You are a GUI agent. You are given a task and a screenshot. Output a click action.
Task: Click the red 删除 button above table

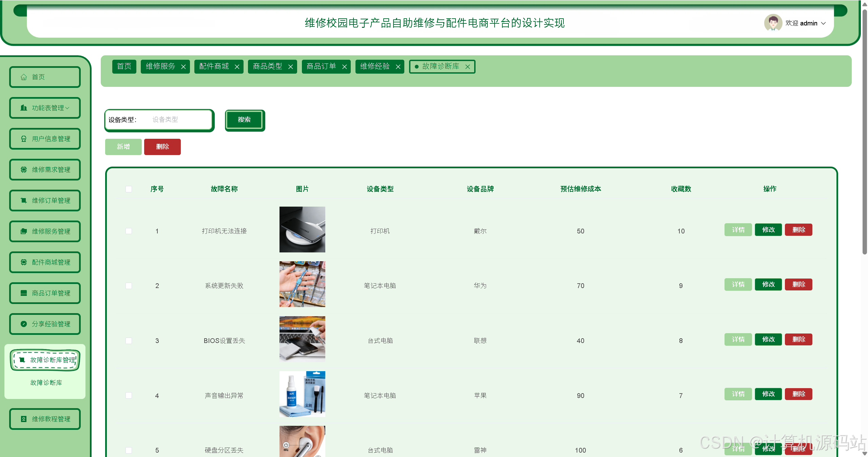(x=162, y=147)
